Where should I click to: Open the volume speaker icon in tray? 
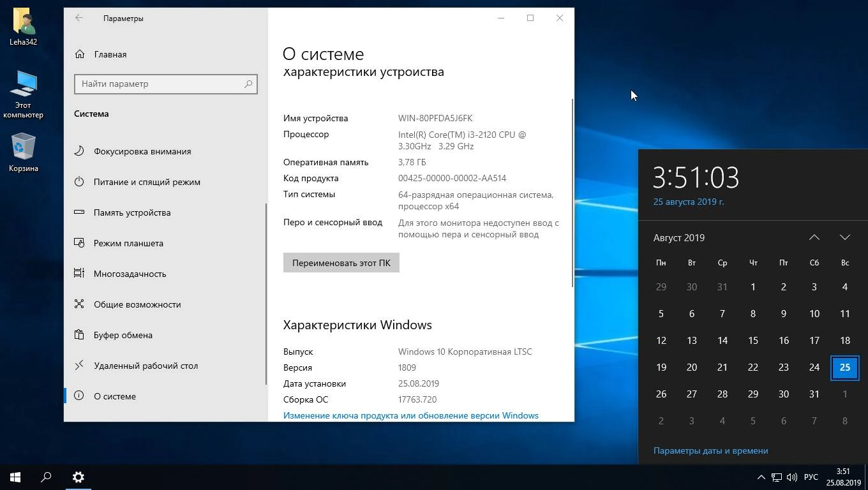click(x=792, y=477)
